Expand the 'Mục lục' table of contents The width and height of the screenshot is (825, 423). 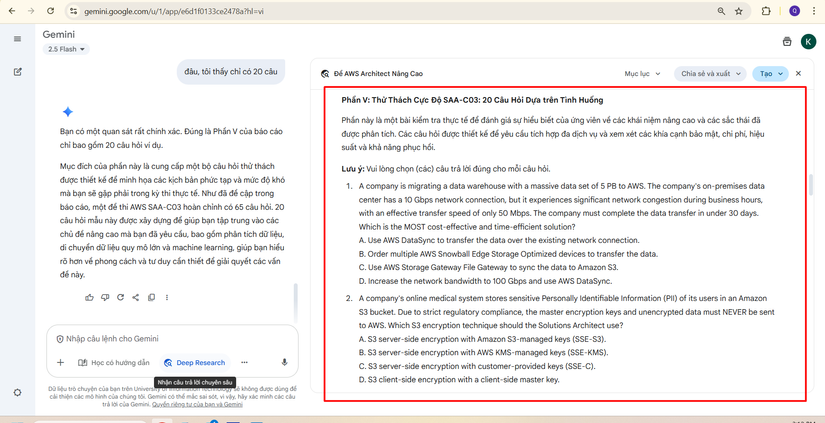642,74
